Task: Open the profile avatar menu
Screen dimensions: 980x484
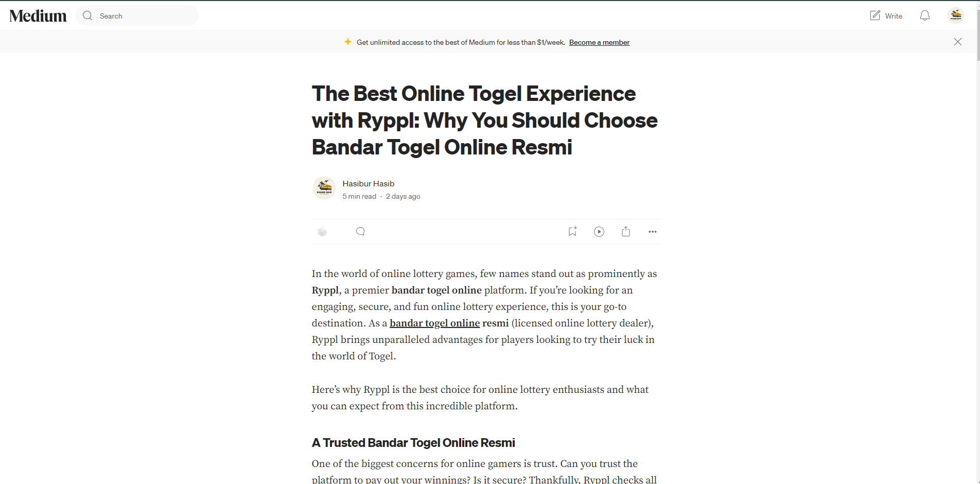Action: (956, 15)
